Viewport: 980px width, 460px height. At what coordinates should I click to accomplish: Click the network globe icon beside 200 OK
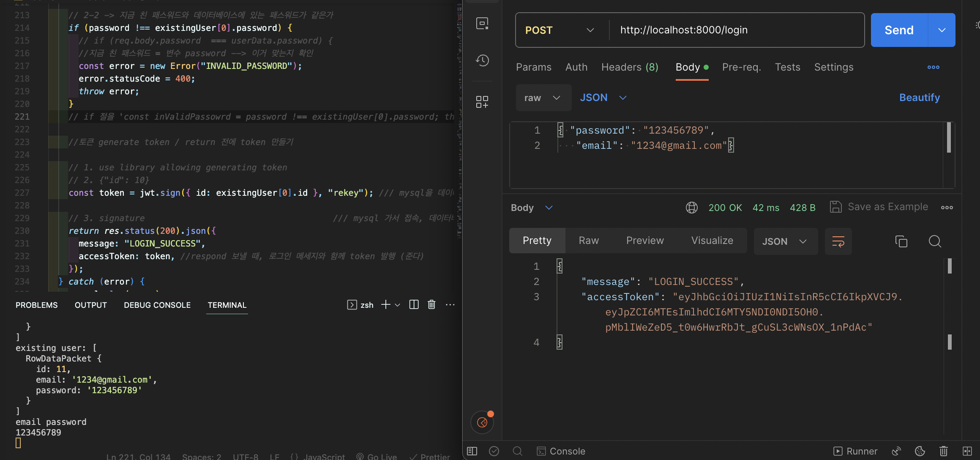tap(692, 208)
